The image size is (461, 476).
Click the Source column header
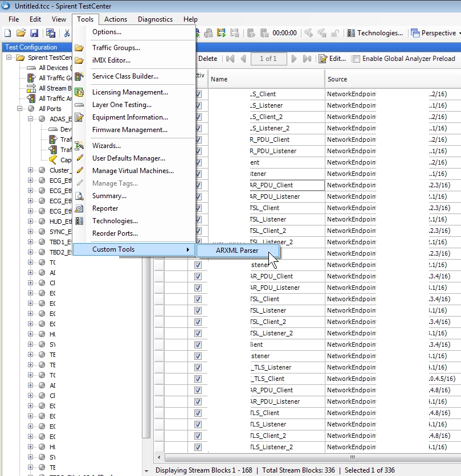tap(337, 79)
